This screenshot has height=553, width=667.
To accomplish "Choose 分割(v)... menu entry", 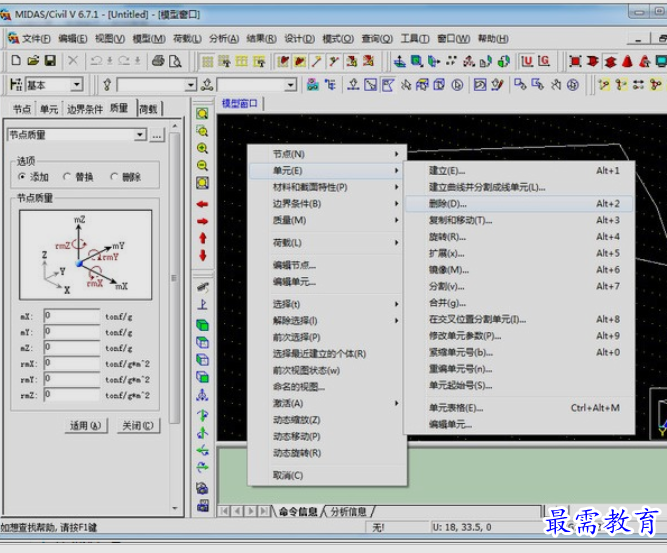I will point(519,286).
